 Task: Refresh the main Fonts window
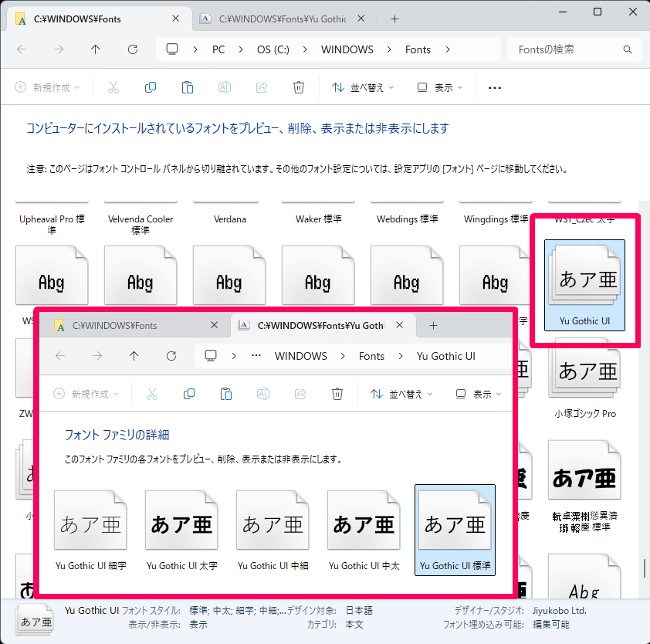pyautogui.click(x=133, y=49)
